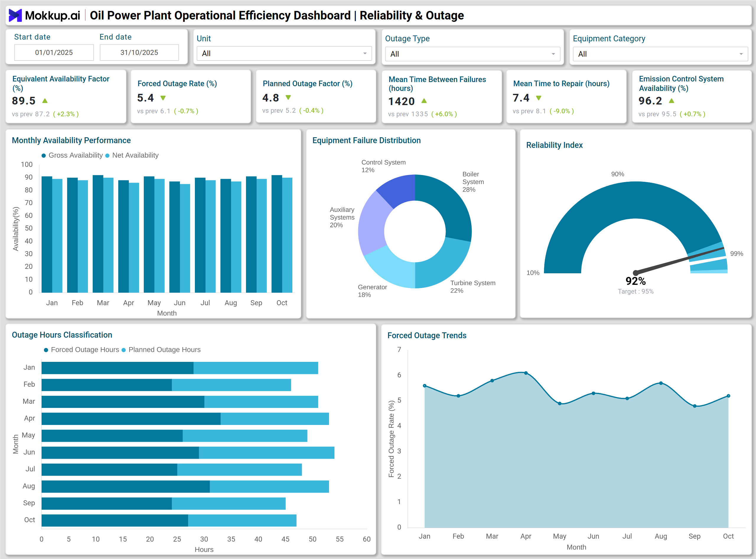Click Planned Outage Factor down-arrow indicator

pos(289,97)
